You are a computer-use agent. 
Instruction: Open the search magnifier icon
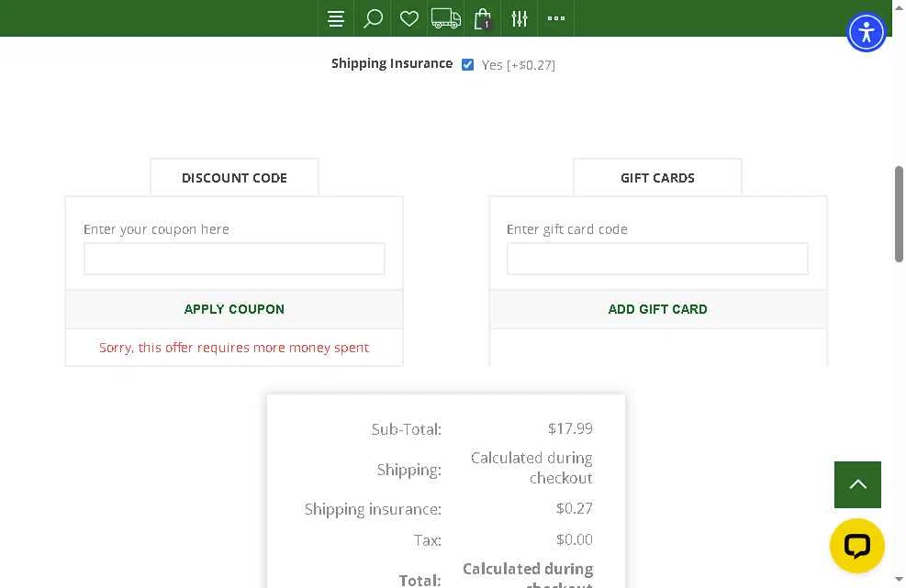[373, 18]
